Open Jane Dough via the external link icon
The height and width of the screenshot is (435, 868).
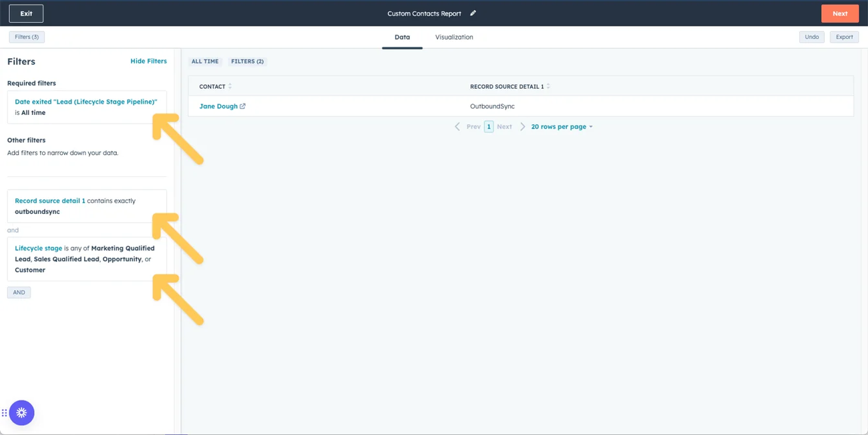(x=242, y=106)
